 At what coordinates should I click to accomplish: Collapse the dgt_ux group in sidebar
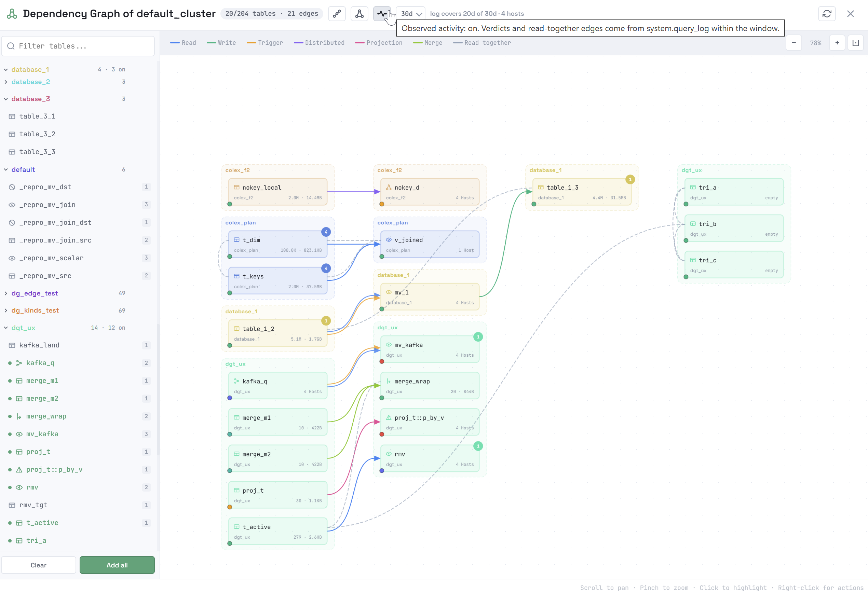(x=6, y=328)
